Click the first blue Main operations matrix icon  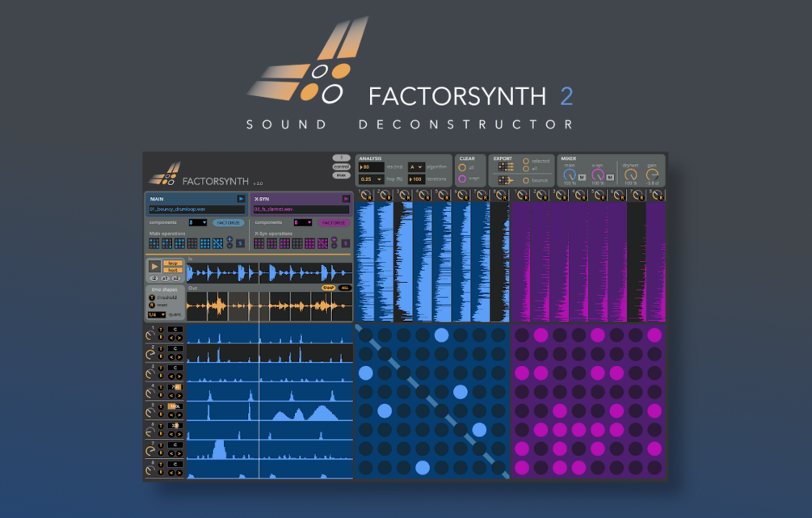154,243
